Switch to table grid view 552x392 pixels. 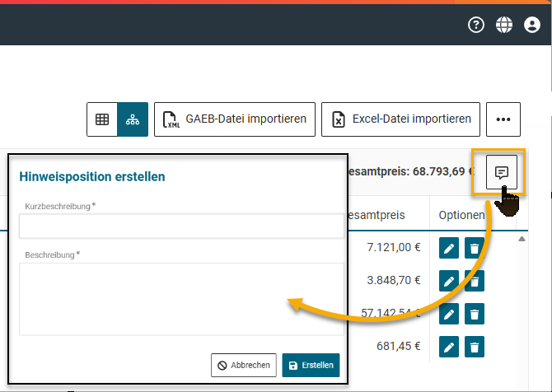[x=102, y=119]
